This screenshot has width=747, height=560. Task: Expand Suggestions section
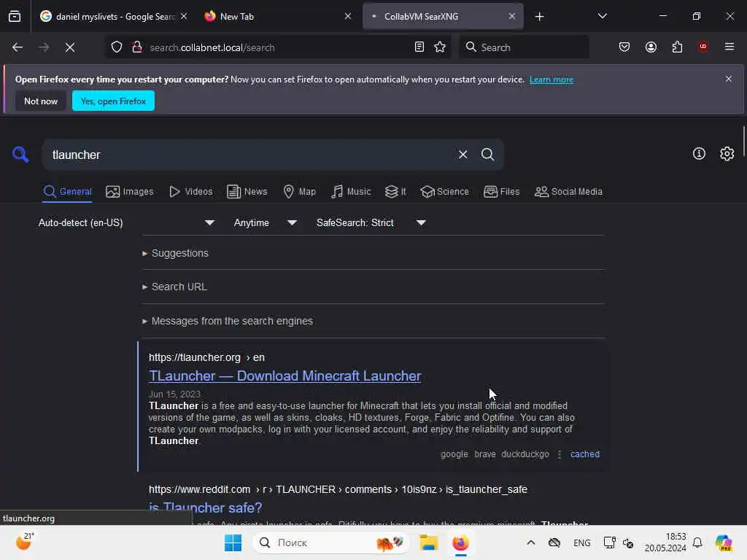click(x=175, y=253)
